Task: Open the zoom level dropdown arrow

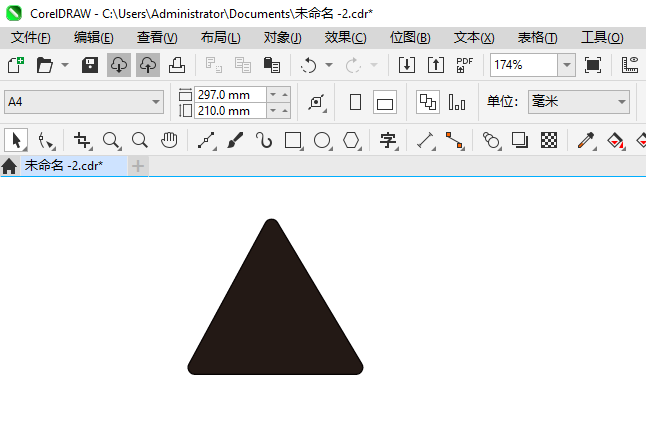Action: 566,65
